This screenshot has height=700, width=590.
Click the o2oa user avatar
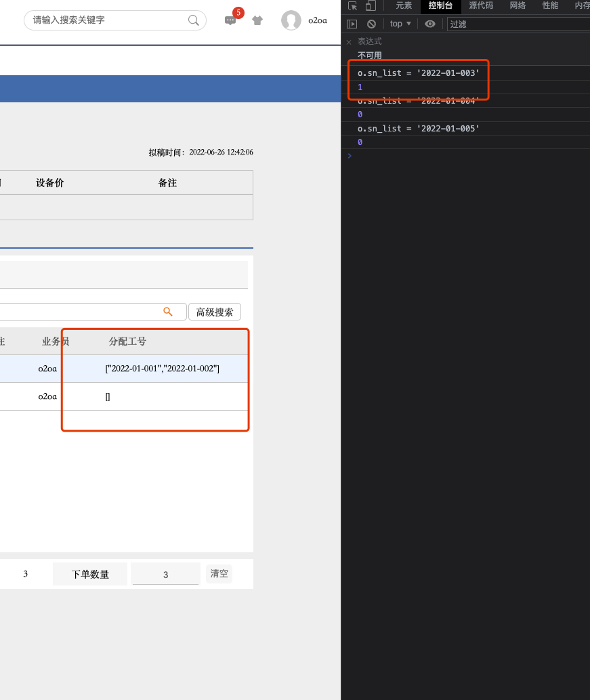pyautogui.click(x=291, y=20)
